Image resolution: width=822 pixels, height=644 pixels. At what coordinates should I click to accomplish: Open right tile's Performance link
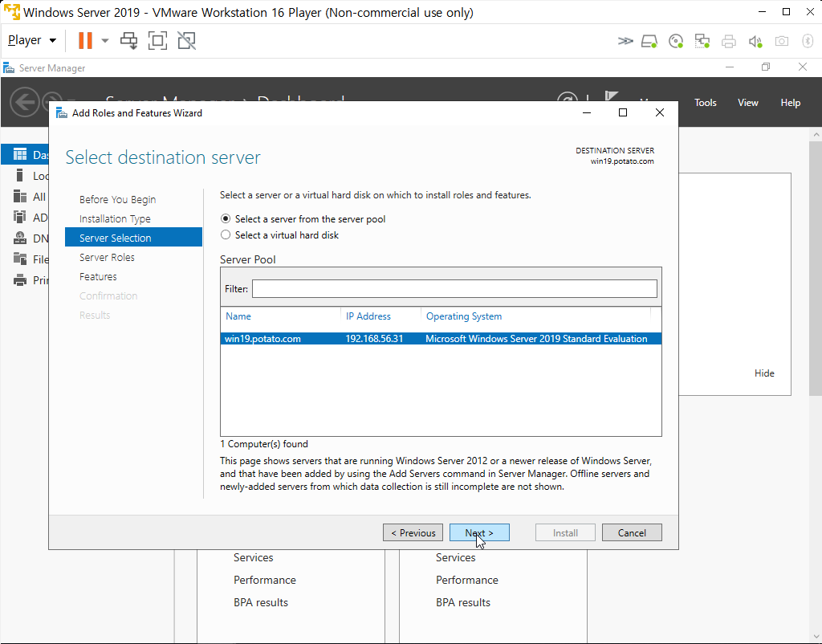[467, 580]
